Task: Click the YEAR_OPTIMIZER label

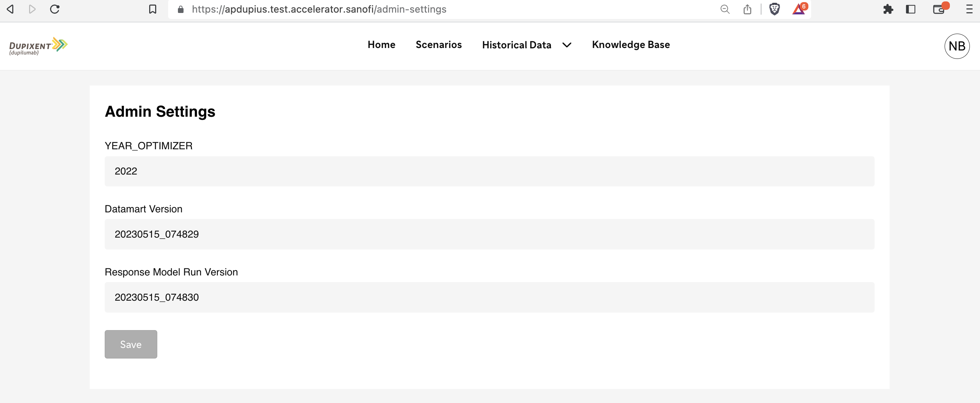Action: tap(149, 146)
